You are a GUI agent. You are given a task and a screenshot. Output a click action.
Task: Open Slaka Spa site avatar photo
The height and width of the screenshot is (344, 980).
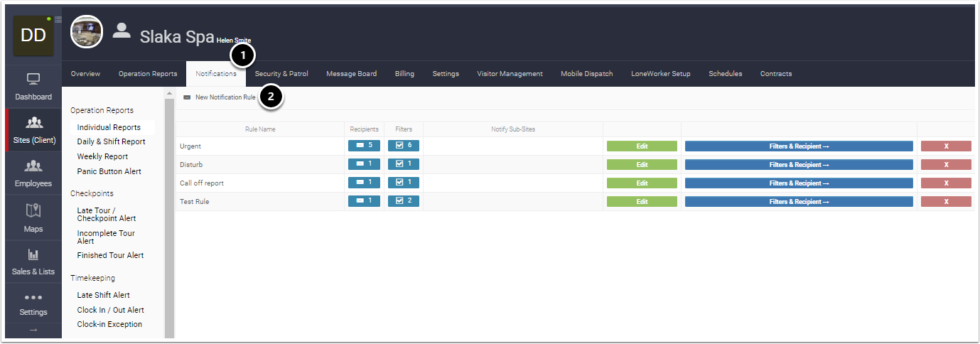tap(87, 31)
